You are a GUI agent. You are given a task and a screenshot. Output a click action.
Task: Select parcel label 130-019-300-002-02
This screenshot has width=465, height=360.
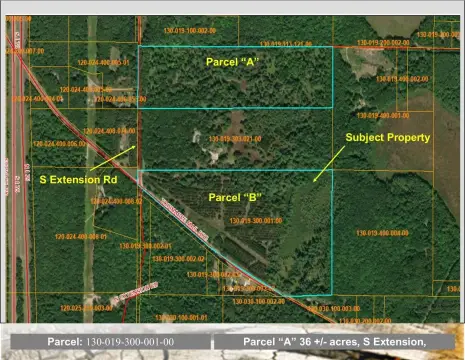(178, 259)
